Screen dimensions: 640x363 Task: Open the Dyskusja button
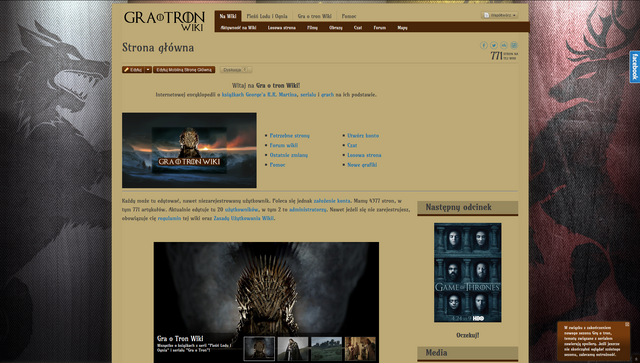(x=236, y=70)
